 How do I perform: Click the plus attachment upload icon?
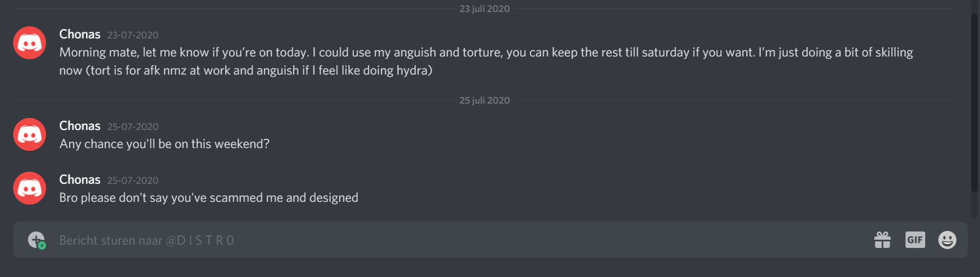click(x=37, y=240)
